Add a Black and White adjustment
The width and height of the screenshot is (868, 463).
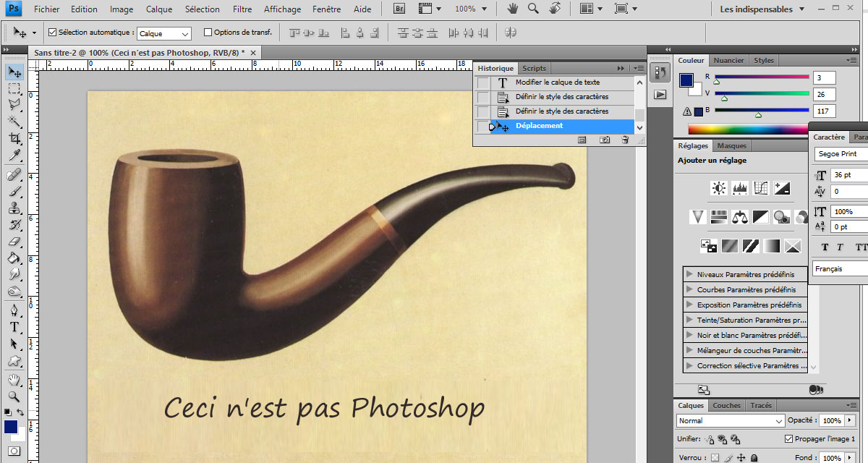click(x=760, y=216)
